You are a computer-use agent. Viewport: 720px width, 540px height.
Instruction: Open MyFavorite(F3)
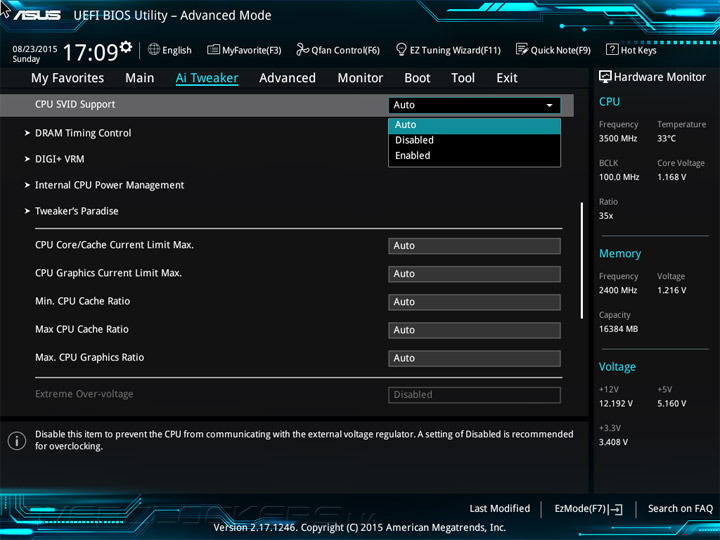(x=244, y=50)
